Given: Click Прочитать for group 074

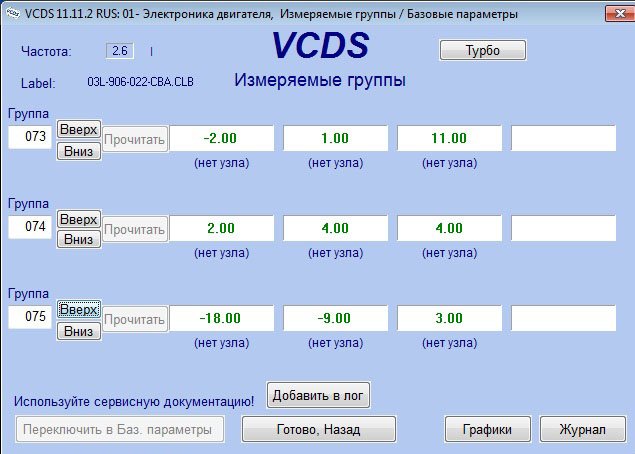Looking at the screenshot, I should 134,229.
